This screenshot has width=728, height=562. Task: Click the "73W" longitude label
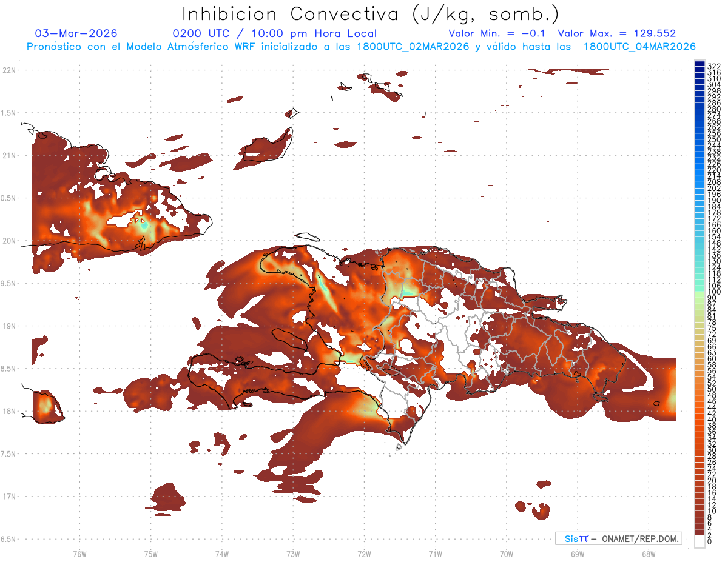[293, 554]
